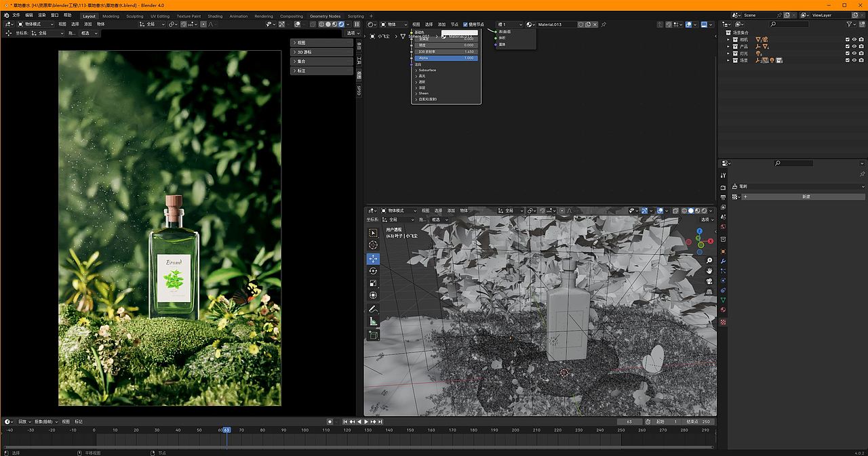Select the Transform tool in lower viewport
Viewport: 868px width, 456px height.
click(x=374, y=295)
